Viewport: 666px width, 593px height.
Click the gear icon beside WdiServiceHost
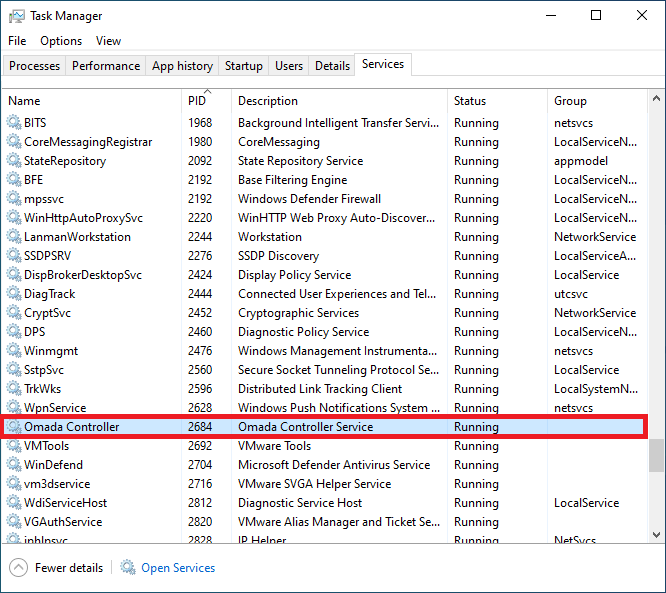14,503
